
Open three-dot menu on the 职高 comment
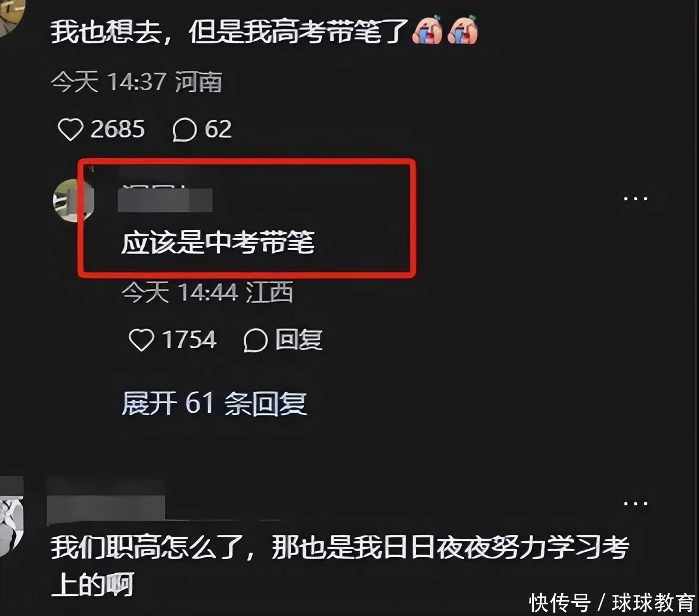tap(635, 503)
